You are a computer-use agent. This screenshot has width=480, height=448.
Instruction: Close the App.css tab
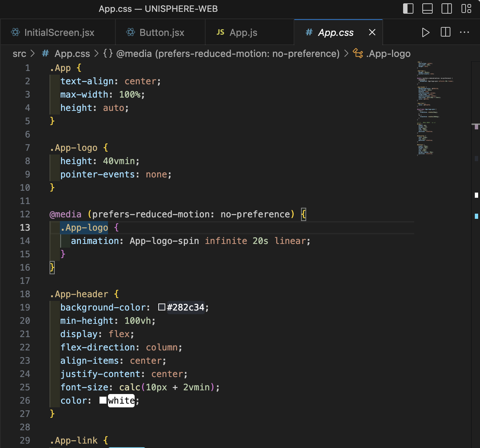(x=372, y=32)
